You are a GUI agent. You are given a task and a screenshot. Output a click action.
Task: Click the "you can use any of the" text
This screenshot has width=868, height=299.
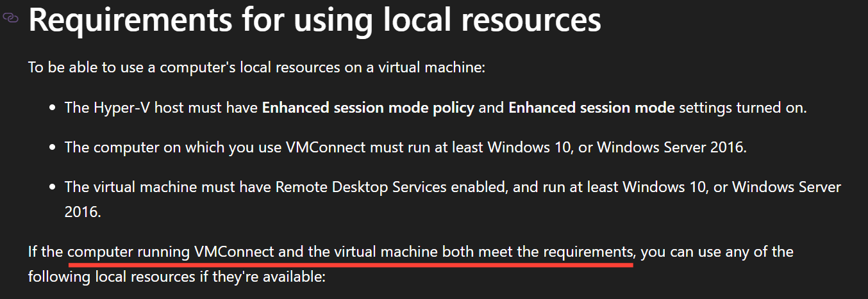(x=717, y=252)
